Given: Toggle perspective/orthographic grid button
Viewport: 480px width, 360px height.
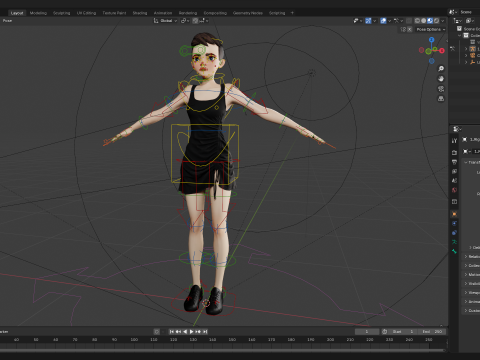Looking at the screenshot, I should point(441,99).
